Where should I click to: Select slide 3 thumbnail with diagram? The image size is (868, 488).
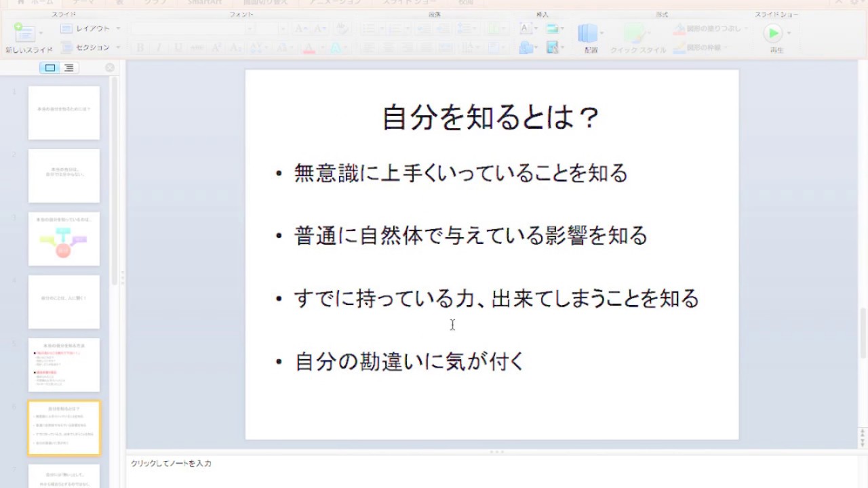pos(64,239)
